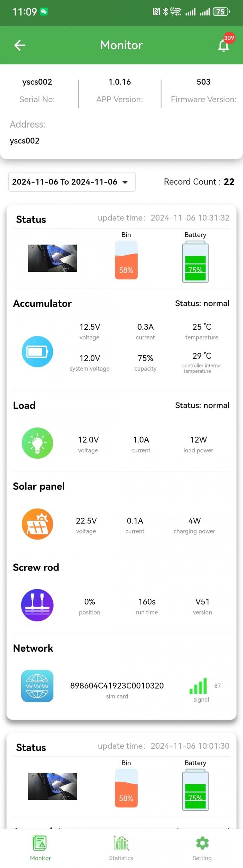Tap the Record Count 22 label
This screenshot has height=868, width=243.
(x=199, y=182)
